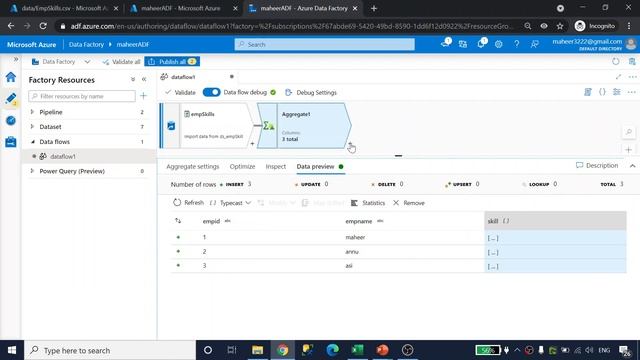Select the empSkills source node

[x=206, y=126]
